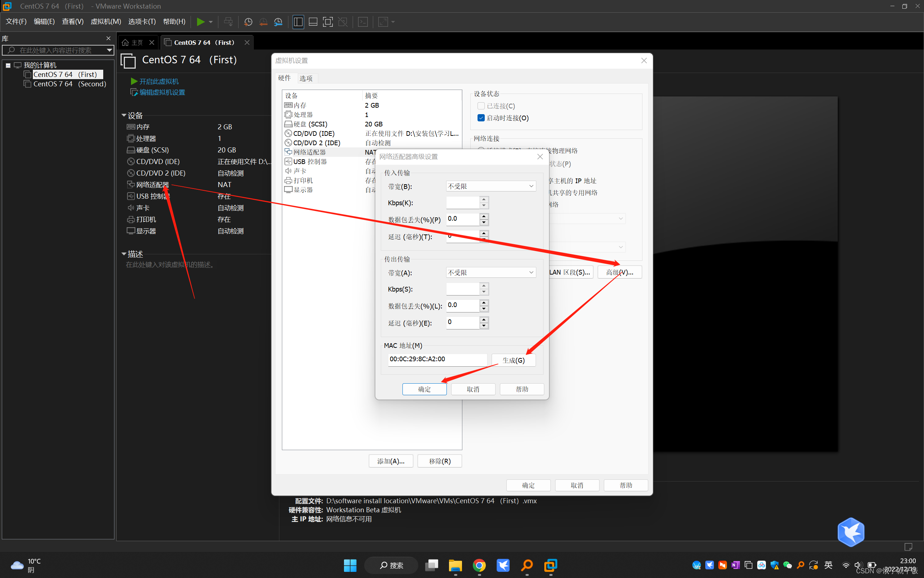The image size is (924, 578).
Task: Click the revert to snapshot icon
Action: coord(263,22)
